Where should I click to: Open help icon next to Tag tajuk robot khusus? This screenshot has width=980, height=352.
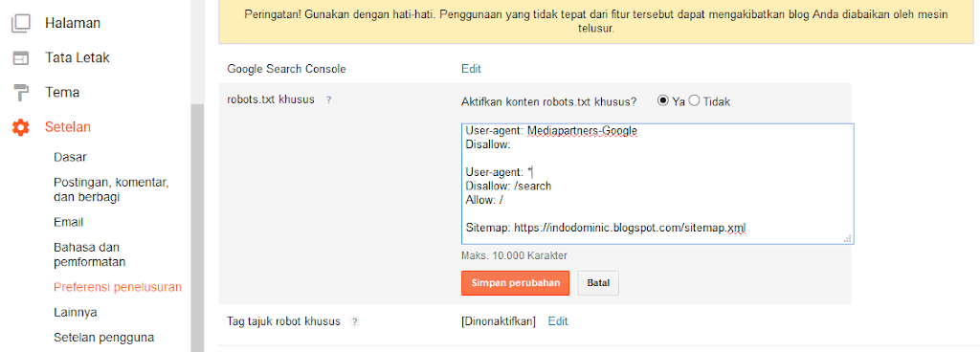coord(354,322)
